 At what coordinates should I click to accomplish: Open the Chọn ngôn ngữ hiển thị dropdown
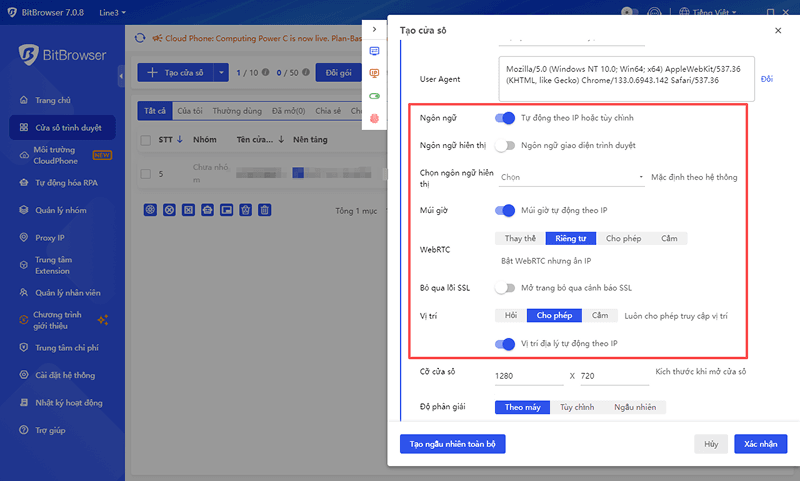point(570,177)
